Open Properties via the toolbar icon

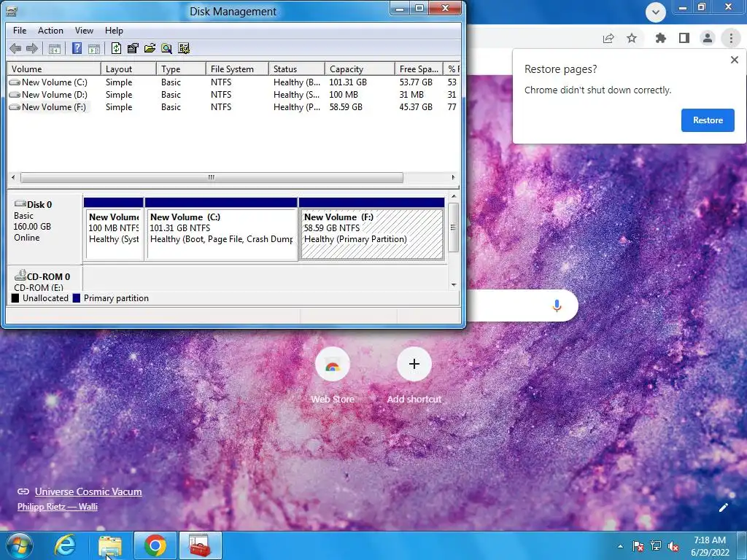[133, 48]
